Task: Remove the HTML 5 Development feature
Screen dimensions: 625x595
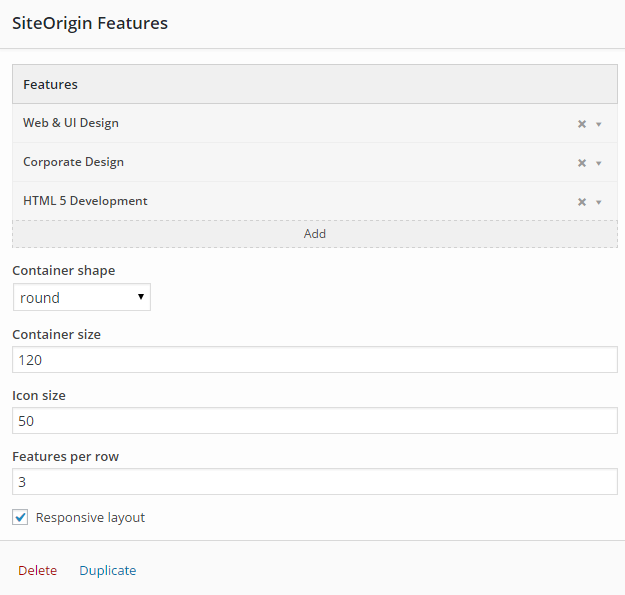Action: (582, 202)
